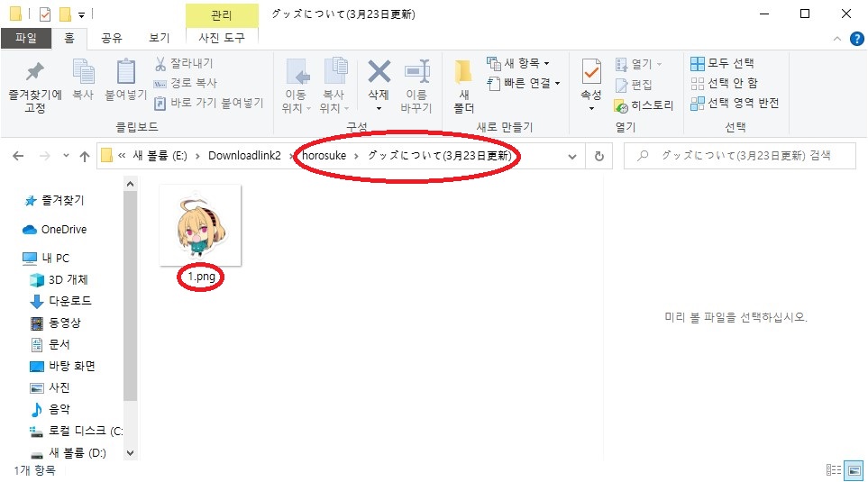868x482 pixels.
Task: Open Copy to (복사 위치) menu
Action: coord(334,86)
